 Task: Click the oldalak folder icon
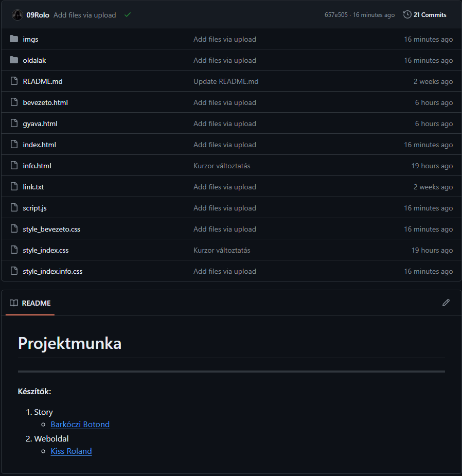point(14,60)
